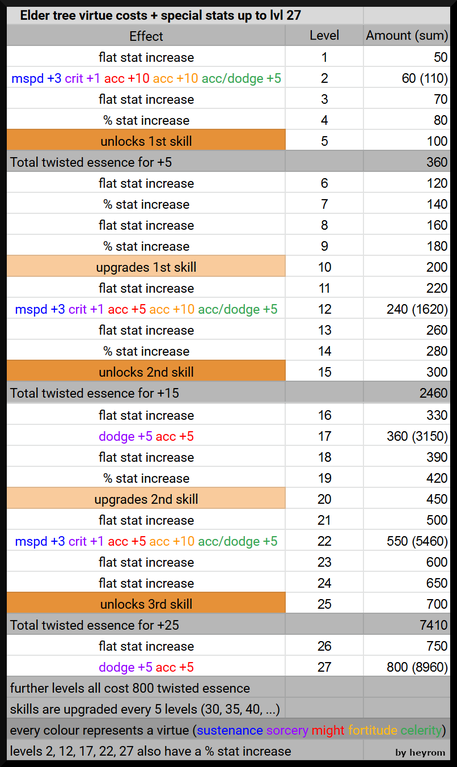The image size is (457, 767).
Task: Click the 'by heyrom' credit text
Action: coord(420,752)
